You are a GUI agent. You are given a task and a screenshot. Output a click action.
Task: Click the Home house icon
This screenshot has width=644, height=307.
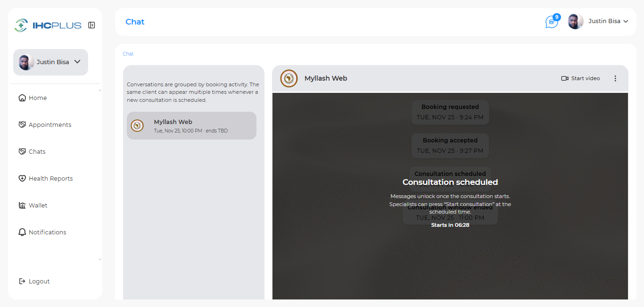coord(22,98)
